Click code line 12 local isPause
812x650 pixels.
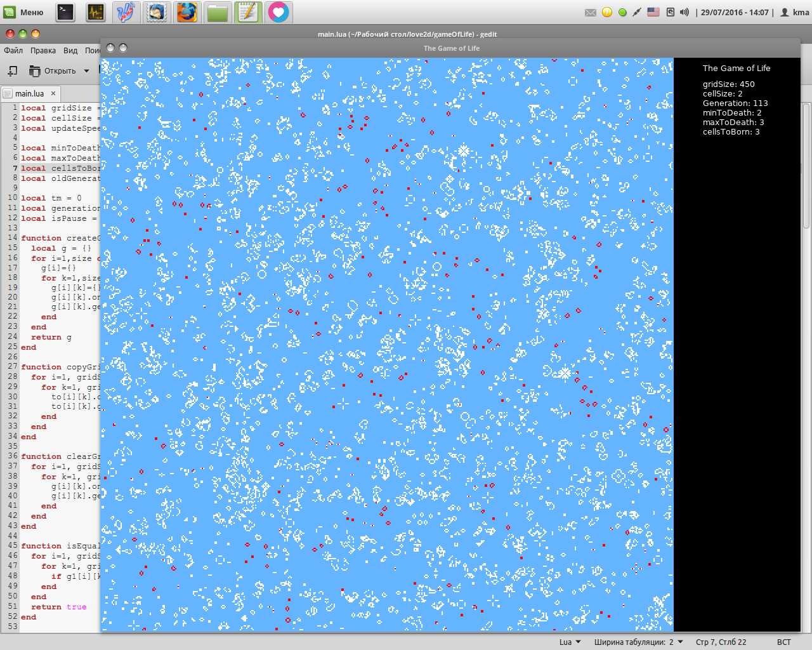click(x=60, y=218)
